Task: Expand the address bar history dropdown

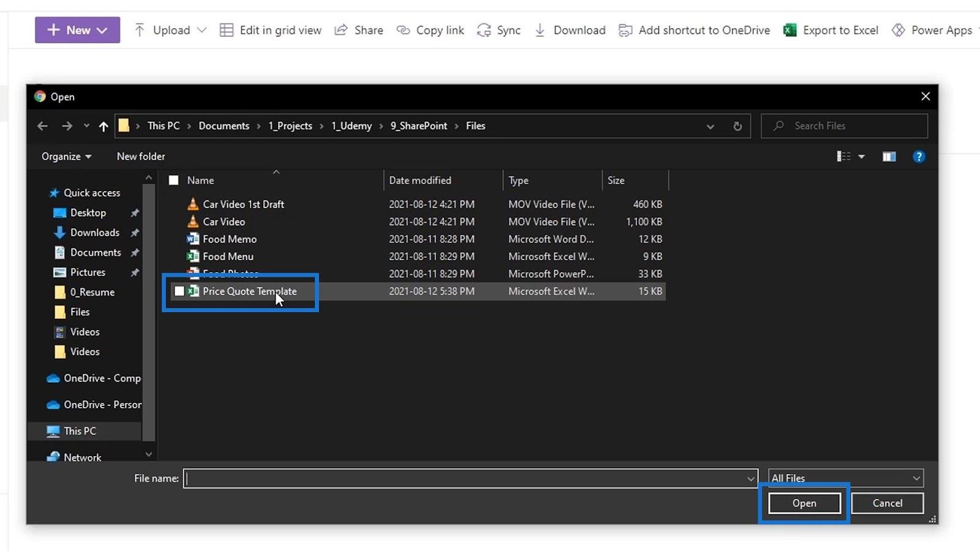Action: pos(710,127)
